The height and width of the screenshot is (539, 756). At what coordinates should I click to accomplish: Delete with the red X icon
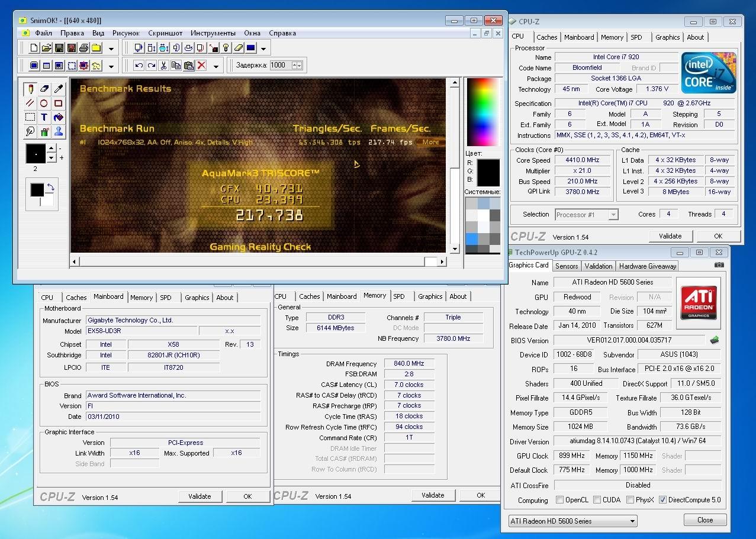pyautogui.click(x=201, y=65)
